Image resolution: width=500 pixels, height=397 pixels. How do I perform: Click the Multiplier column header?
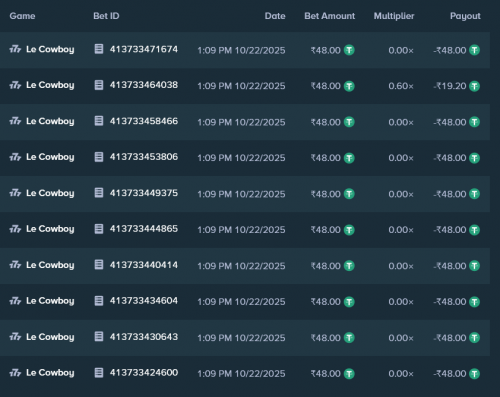pos(394,16)
